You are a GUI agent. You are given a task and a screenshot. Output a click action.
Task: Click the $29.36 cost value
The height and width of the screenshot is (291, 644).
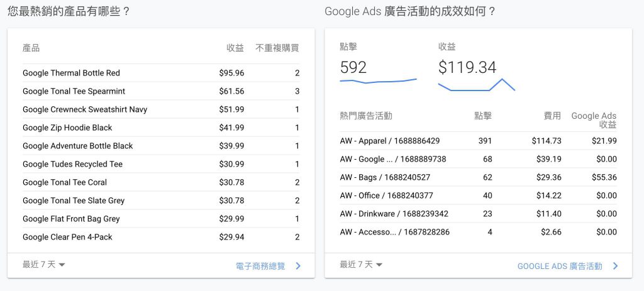[548, 177]
